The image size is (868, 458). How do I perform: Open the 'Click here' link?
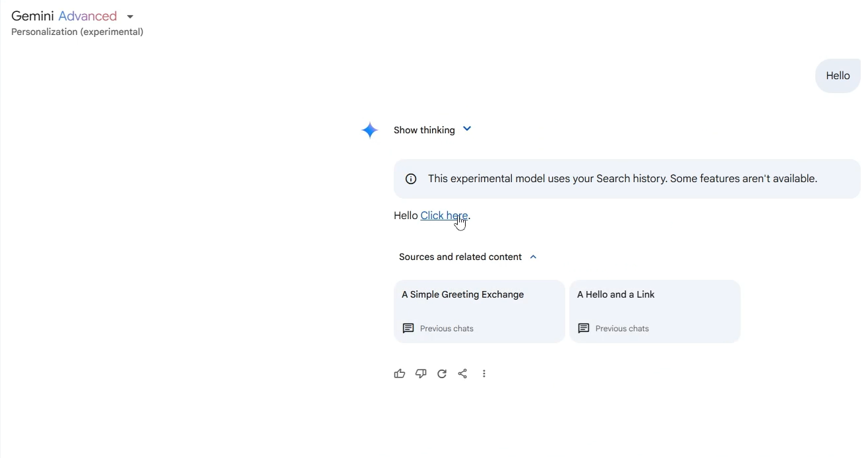pyautogui.click(x=444, y=216)
